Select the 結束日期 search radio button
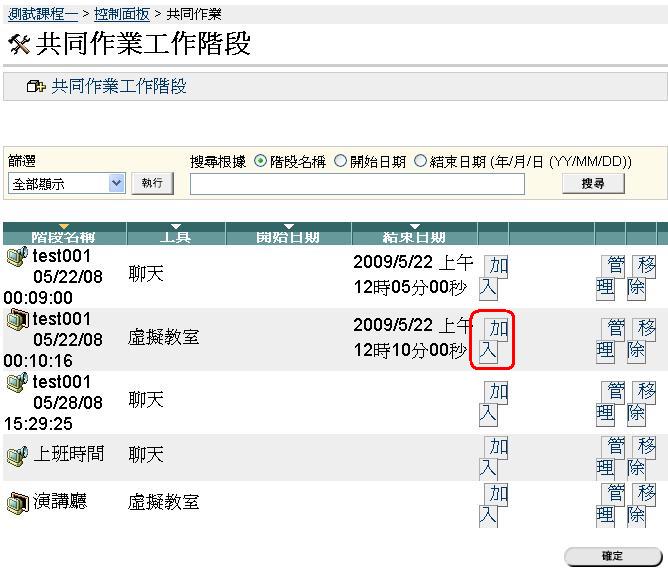This screenshot has height=573, width=668. pos(420,161)
